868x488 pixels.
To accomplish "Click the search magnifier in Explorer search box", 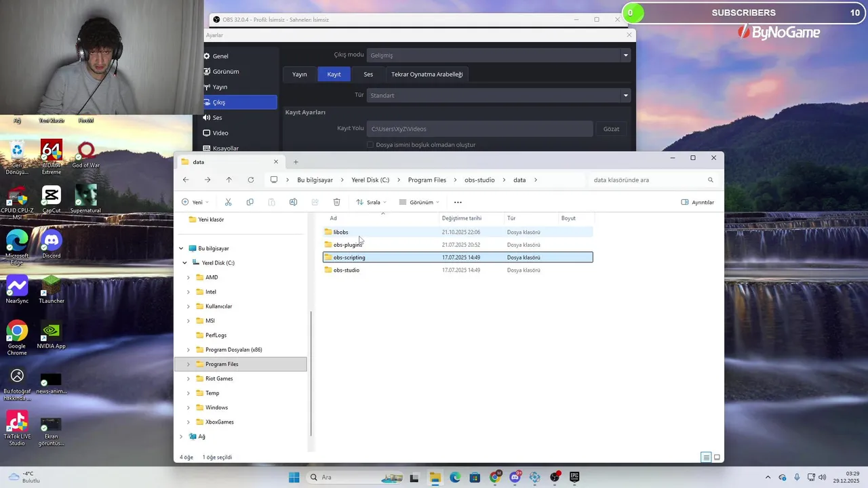I will [x=711, y=180].
